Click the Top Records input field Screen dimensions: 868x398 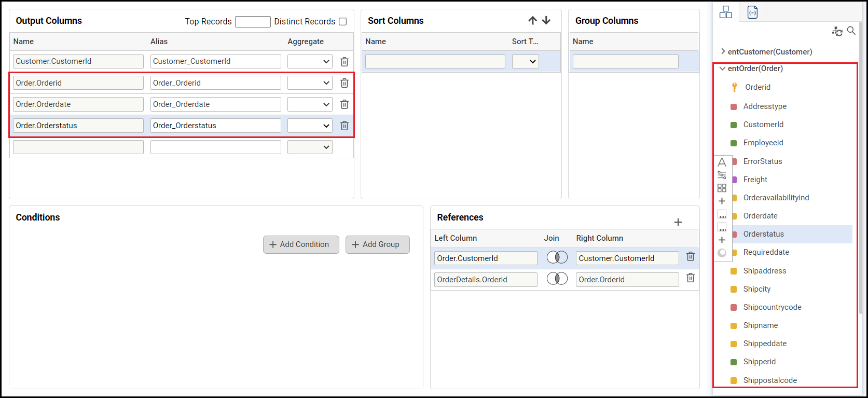[253, 21]
